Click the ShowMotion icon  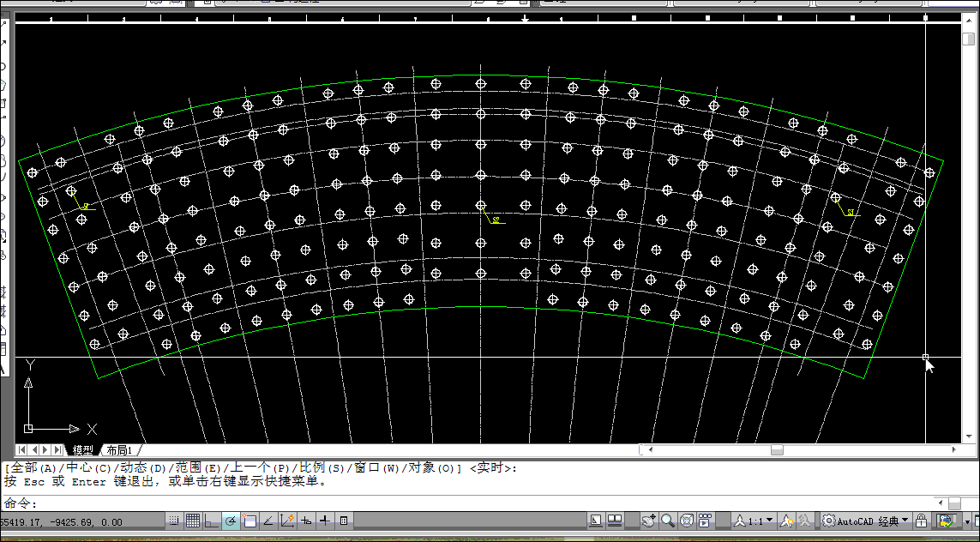(705, 521)
